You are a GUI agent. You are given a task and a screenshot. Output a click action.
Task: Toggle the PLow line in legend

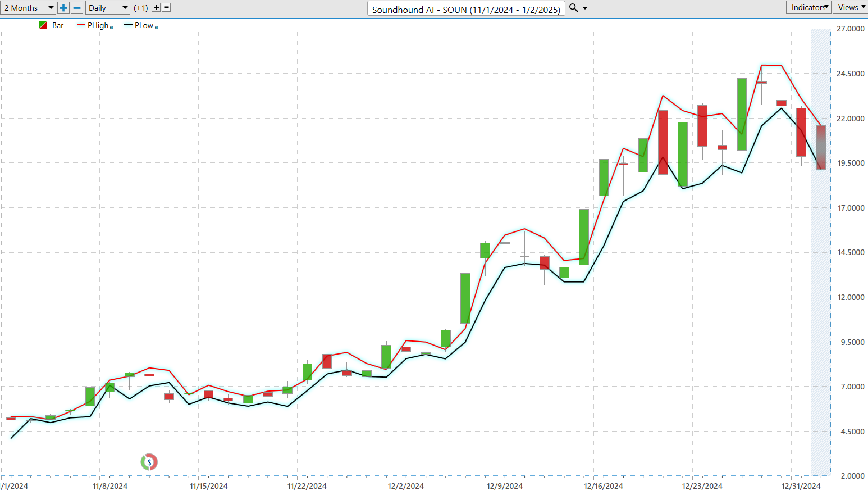[x=144, y=25]
